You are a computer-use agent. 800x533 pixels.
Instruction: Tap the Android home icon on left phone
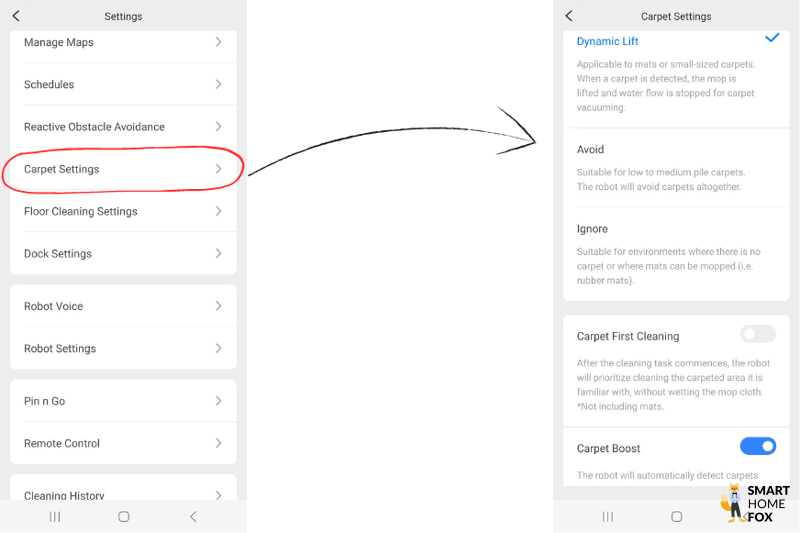(123, 516)
